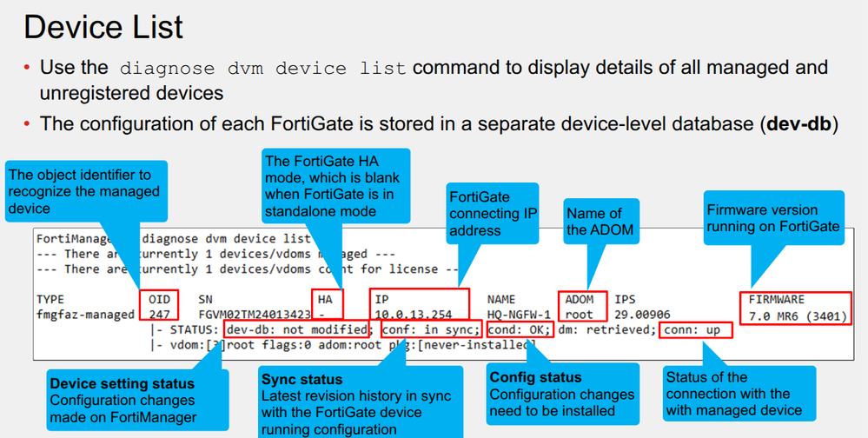The width and height of the screenshot is (868, 438).
Task: Click the "devices/vdoms managed" output line
Action: pos(215,254)
